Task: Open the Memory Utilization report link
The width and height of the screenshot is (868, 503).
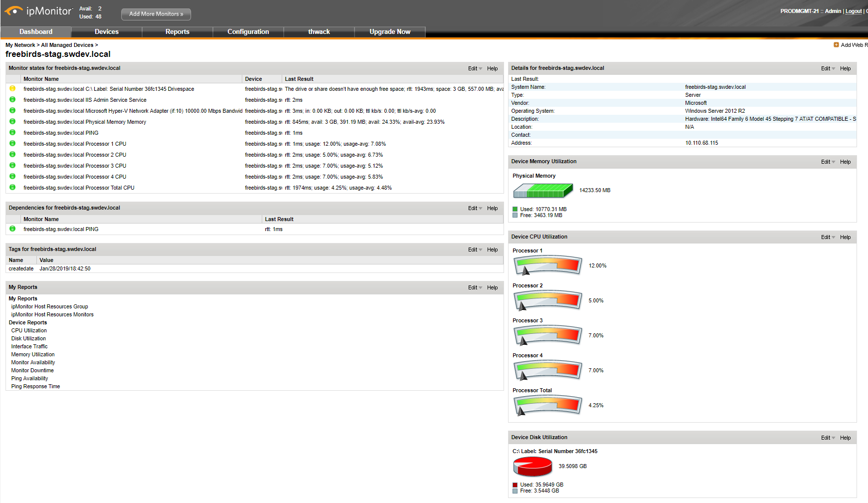Action: click(33, 354)
